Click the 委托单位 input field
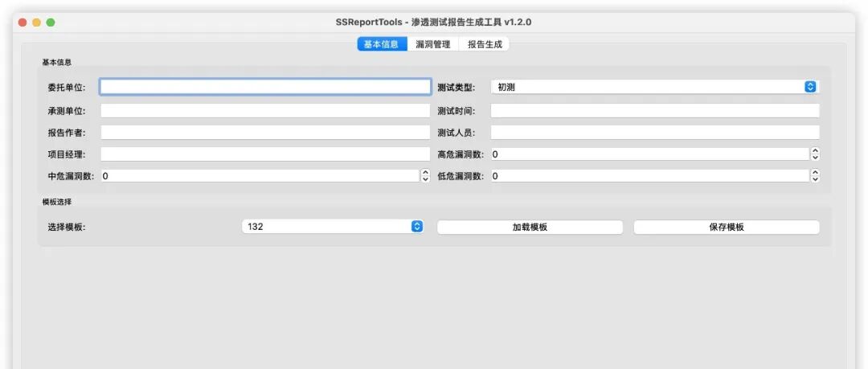Image resolution: width=868 pixels, height=369 pixels. click(x=265, y=87)
